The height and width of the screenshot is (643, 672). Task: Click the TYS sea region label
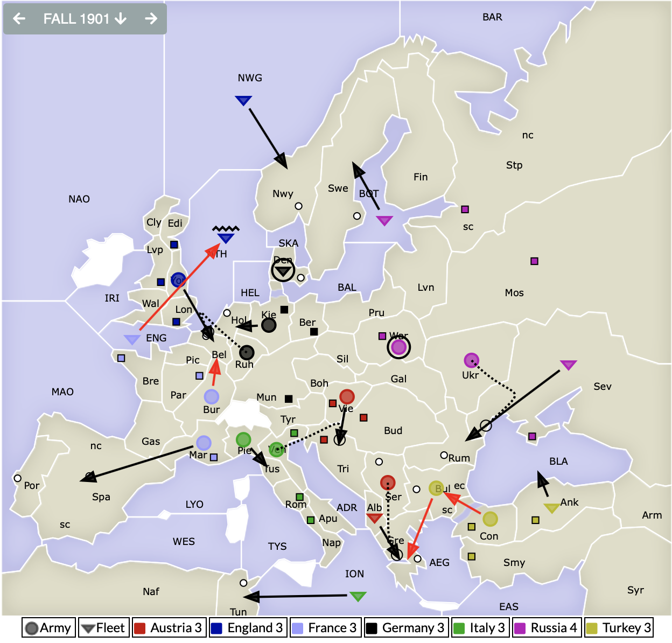[277, 547]
